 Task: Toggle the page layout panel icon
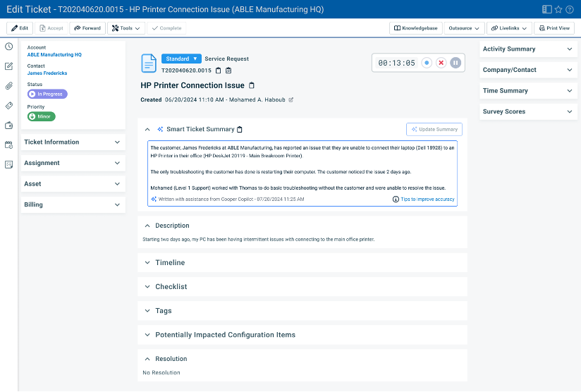point(547,9)
